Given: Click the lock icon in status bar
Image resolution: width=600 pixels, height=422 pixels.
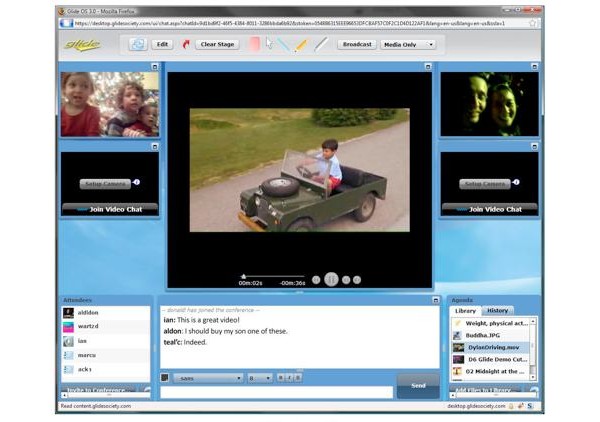Looking at the screenshot, I should pos(511,406).
